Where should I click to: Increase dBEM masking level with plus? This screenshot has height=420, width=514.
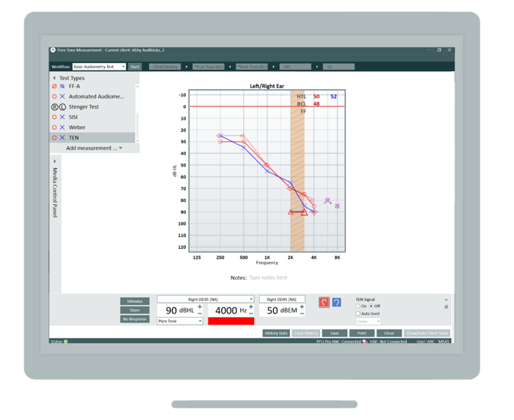[x=302, y=306]
